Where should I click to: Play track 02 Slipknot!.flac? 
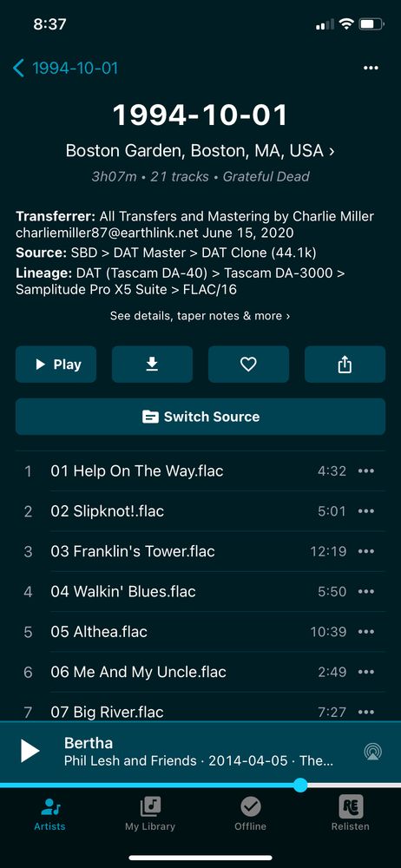tap(200, 511)
